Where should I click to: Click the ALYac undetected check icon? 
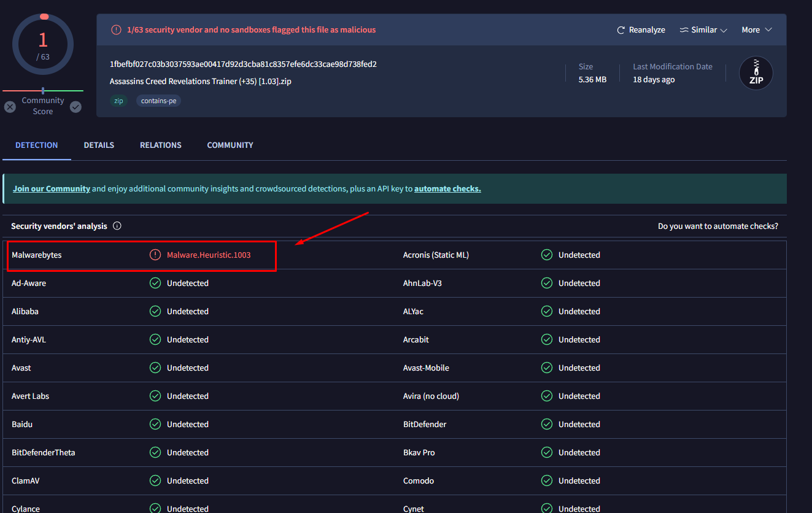tap(547, 311)
